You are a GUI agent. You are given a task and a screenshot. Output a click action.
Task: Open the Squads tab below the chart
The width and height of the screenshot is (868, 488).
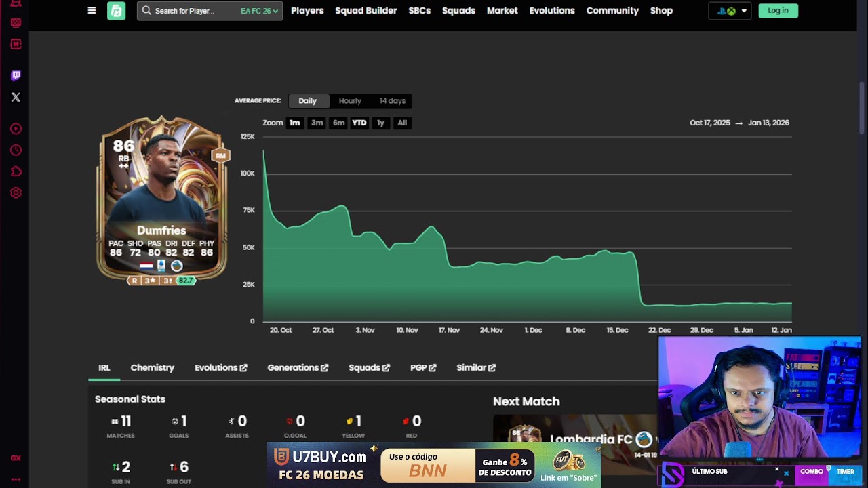(x=370, y=368)
